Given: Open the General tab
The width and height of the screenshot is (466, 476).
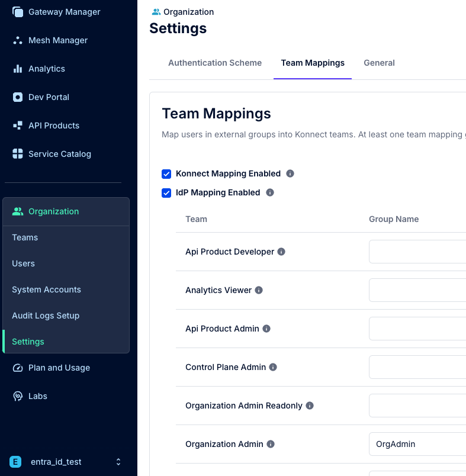Looking at the screenshot, I should [x=379, y=63].
